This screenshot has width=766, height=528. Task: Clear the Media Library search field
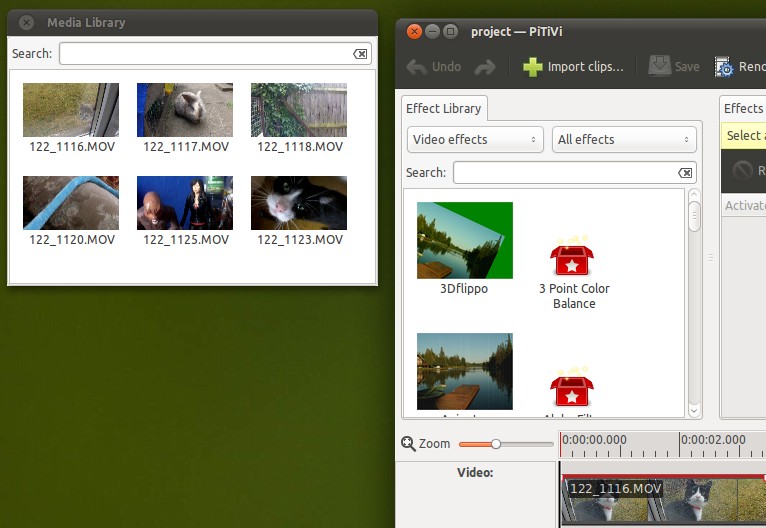pos(360,54)
